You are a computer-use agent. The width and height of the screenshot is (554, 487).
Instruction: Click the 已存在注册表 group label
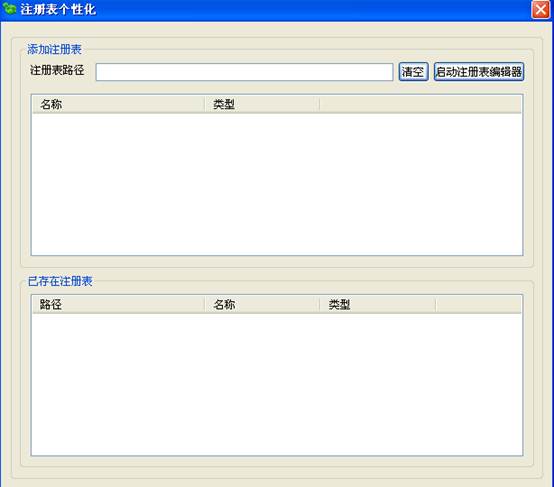[60, 281]
